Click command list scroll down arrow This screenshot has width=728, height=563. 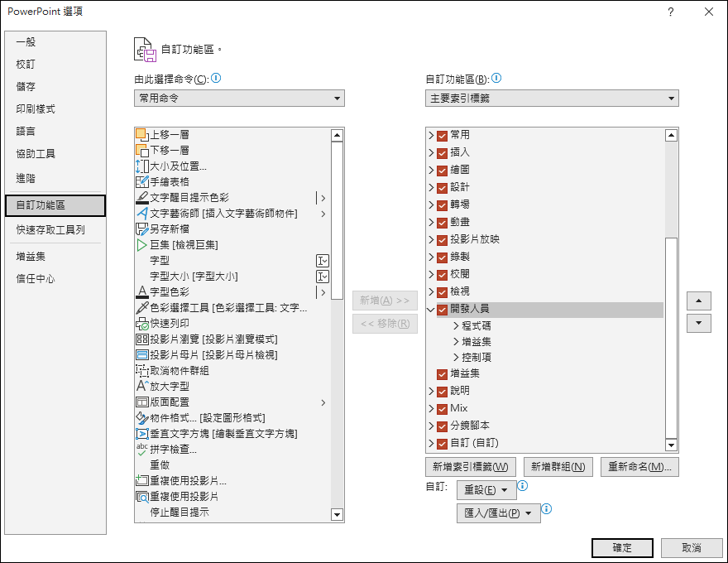337,515
